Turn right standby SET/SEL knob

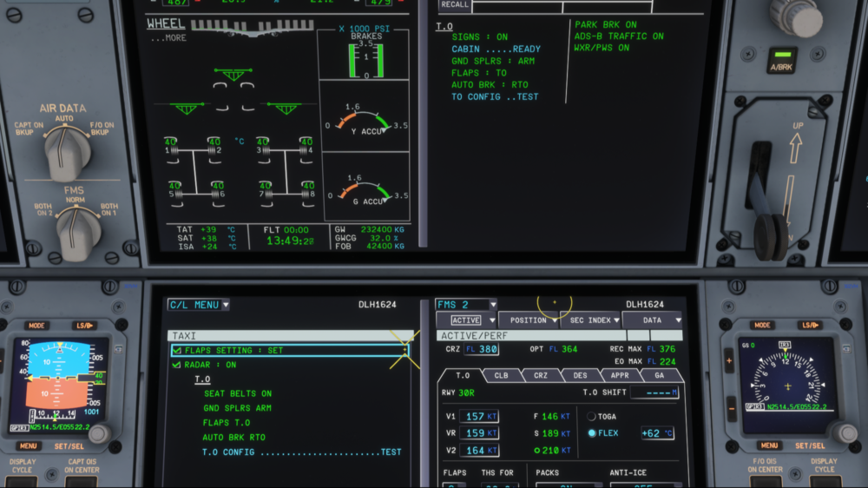point(845,433)
